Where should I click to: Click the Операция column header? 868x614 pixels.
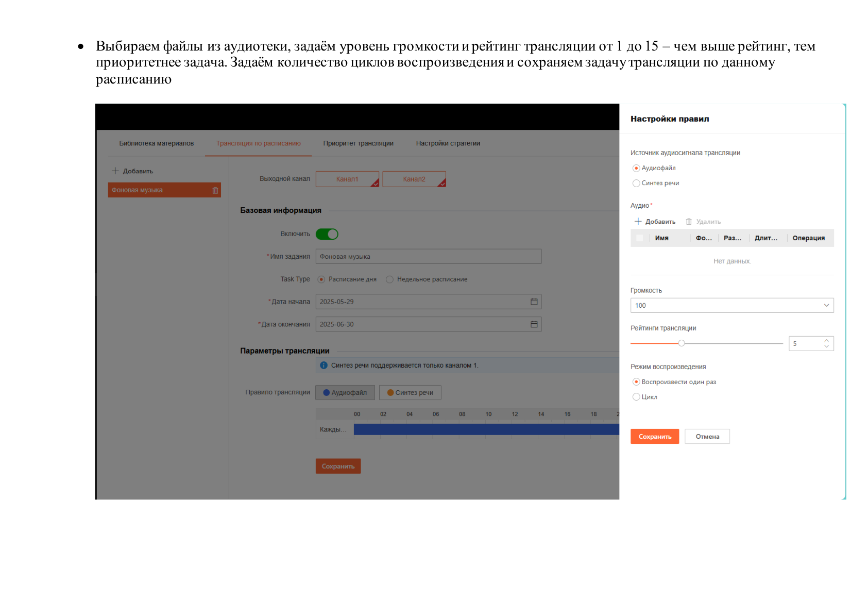(x=808, y=238)
